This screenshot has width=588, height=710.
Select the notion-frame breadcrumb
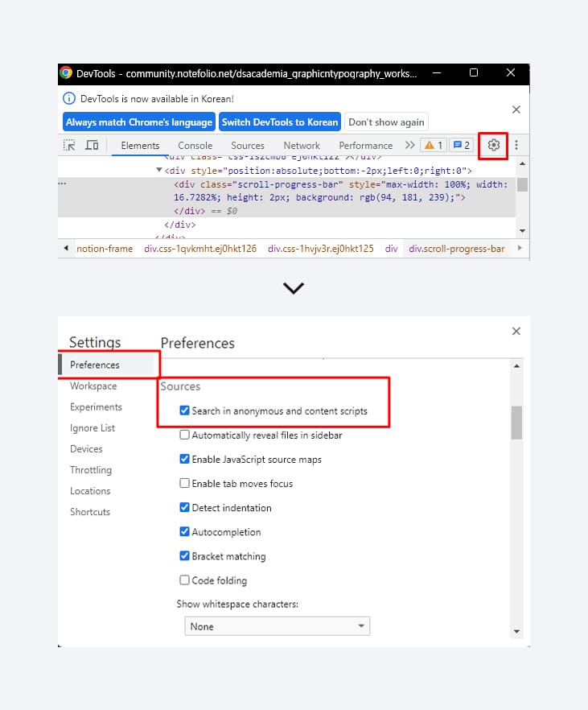pyautogui.click(x=105, y=249)
